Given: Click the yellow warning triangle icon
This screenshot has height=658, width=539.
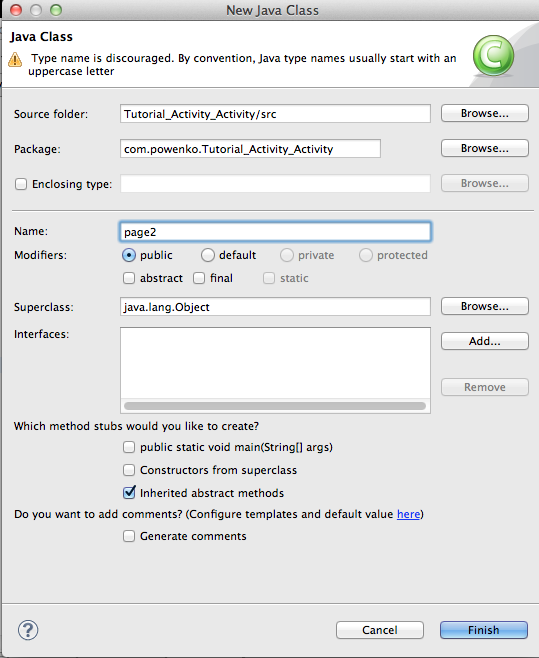Looking at the screenshot, I should tap(15, 60).
